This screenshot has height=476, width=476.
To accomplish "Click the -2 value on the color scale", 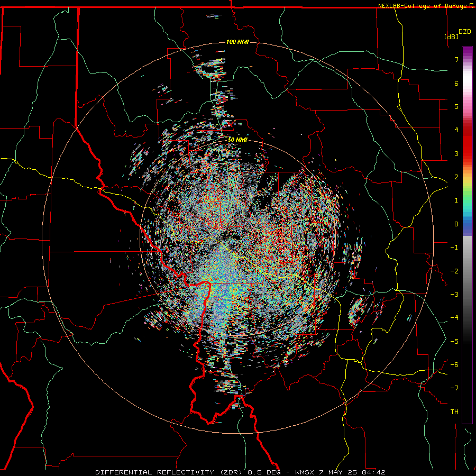I will 454,271.
